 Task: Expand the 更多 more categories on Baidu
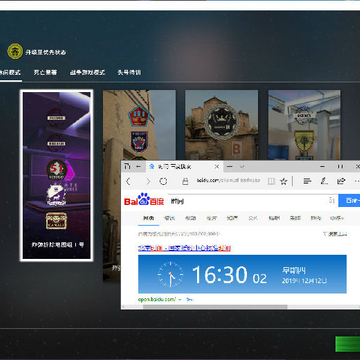pos(337,218)
